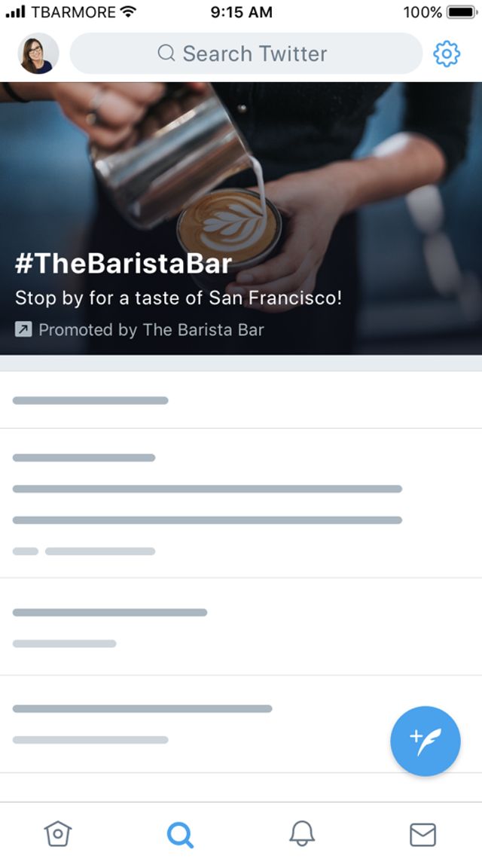This screenshot has width=482, height=868.
Task: Tap Promoted by The Barista Bar label
Action: 151,329
